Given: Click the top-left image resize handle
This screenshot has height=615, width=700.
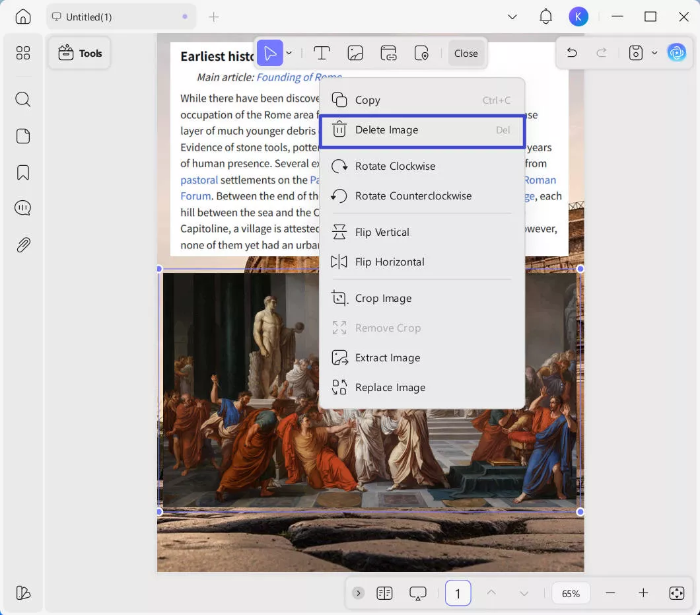Looking at the screenshot, I should (159, 269).
